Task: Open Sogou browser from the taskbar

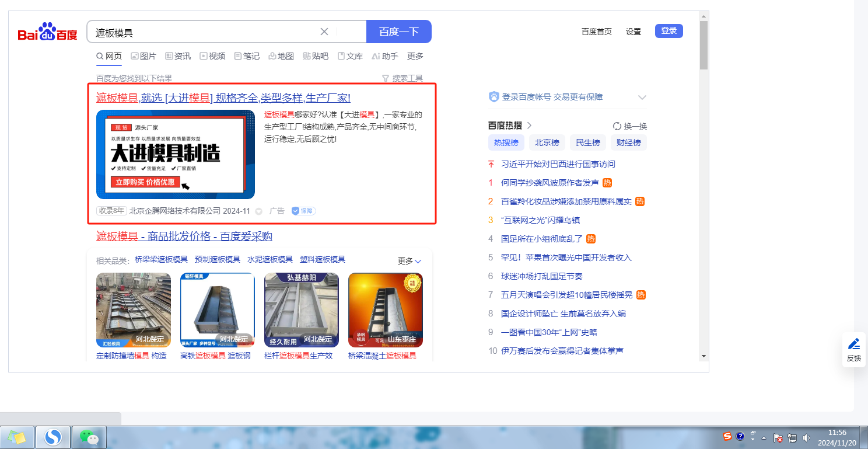Action: [x=53, y=437]
